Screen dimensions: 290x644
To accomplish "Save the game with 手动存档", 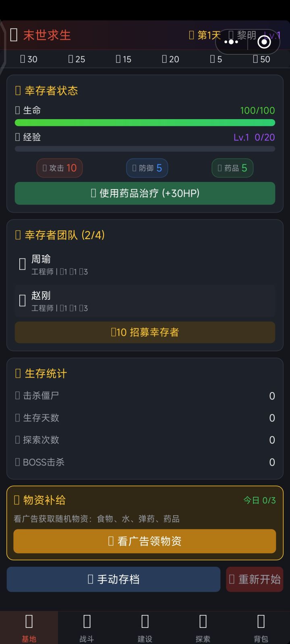I will (114, 579).
